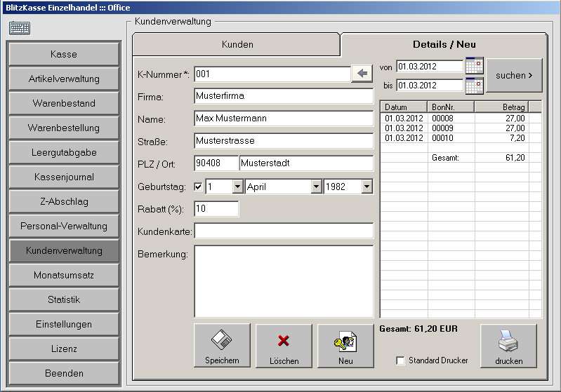Click the Firma field with Musterfirma
The image size is (561, 392).
click(284, 96)
